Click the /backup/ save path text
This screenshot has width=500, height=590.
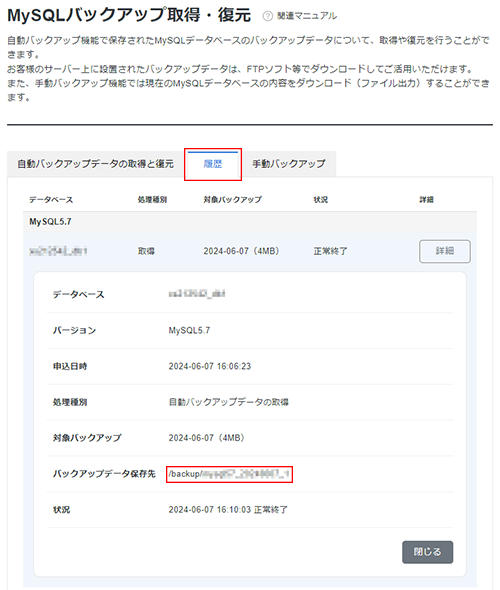tap(229, 474)
